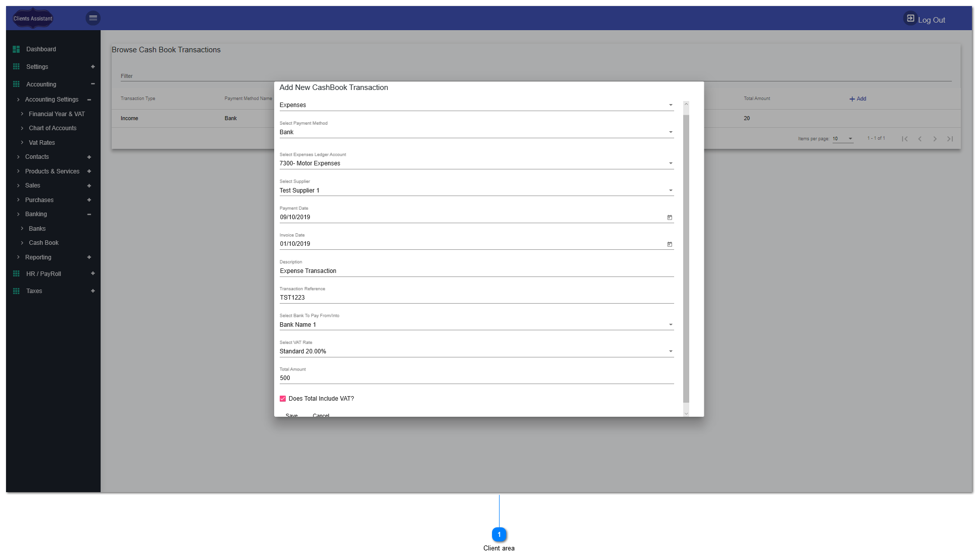Open the Payment Date calendar picker icon
Image resolution: width=980 pixels, height=560 pixels.
pos(669,217)
